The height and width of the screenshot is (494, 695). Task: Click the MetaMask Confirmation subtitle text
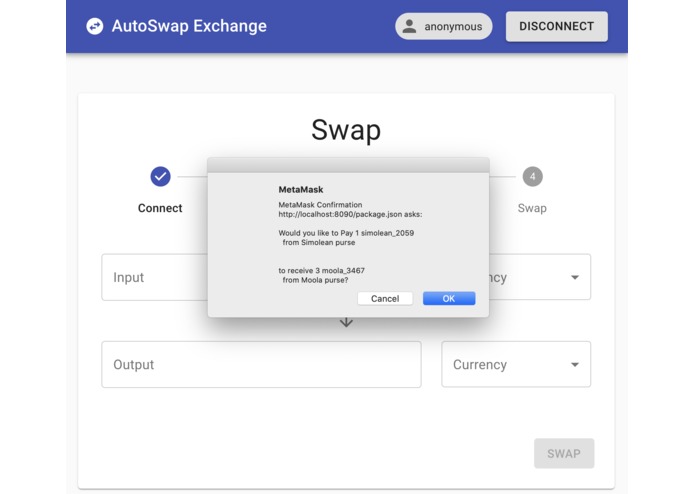(320, 205)
